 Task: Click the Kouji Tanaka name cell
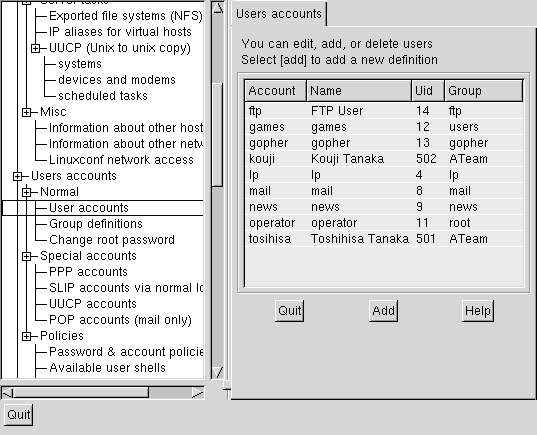(347, 159)
